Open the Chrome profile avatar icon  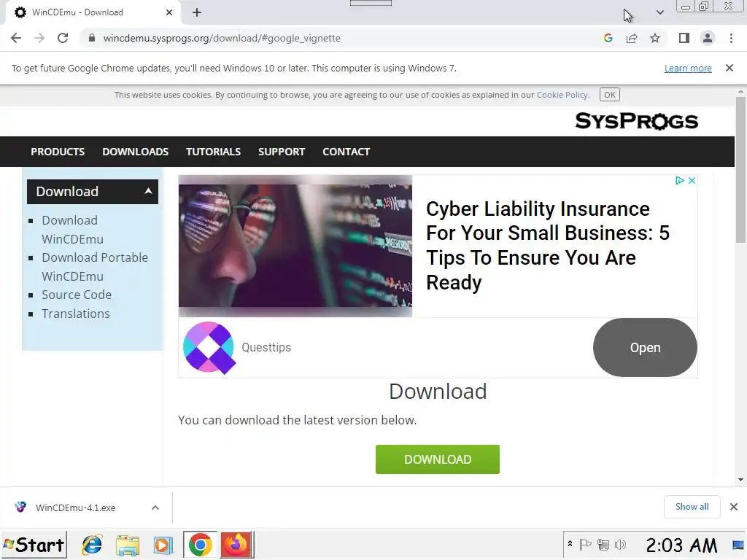[x=708, y=38]
